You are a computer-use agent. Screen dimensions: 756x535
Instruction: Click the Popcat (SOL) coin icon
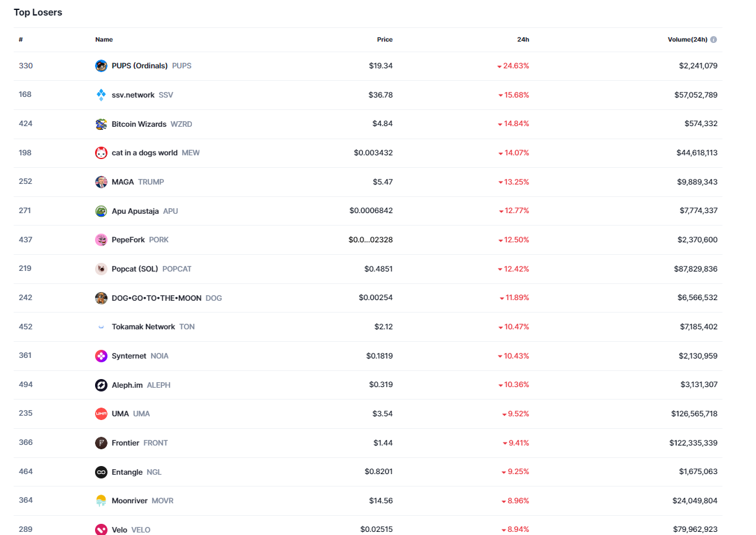click(x=101, y=269)
